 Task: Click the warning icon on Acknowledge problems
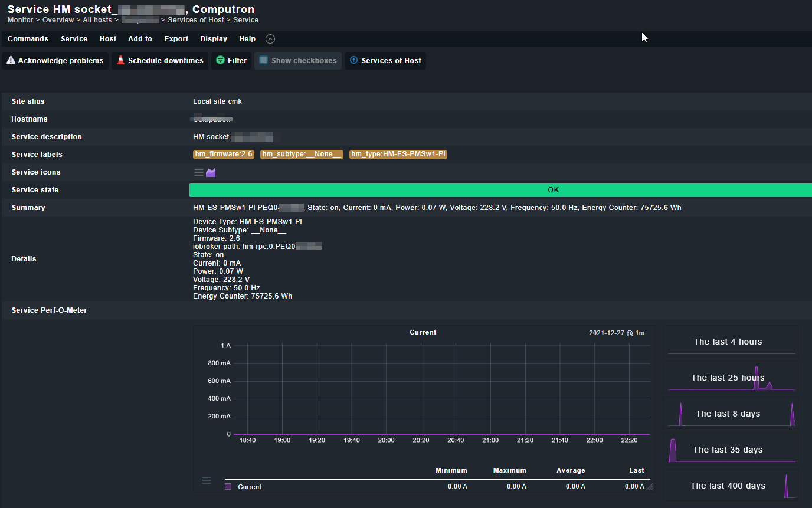[11, 60]
